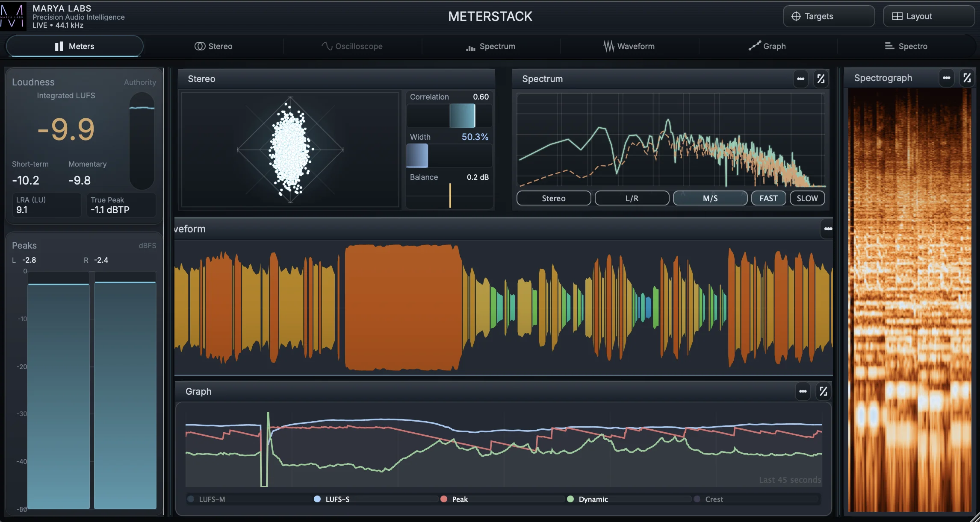The image size is (980, 522).
Task: Expand the Spectrum panel with its diagonal-arrows icon
Action: coord(821,79)
